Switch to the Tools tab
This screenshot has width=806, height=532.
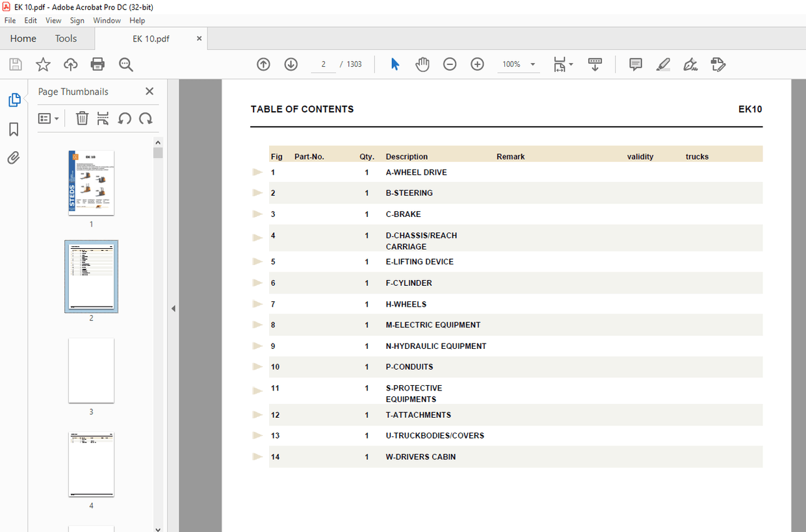[66, 38]
